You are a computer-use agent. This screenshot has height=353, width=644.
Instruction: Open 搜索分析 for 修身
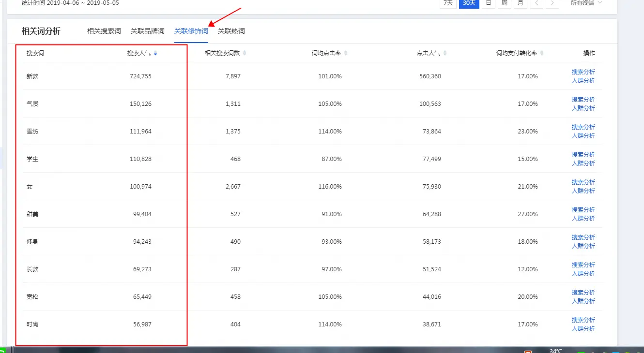click(583, 237)
